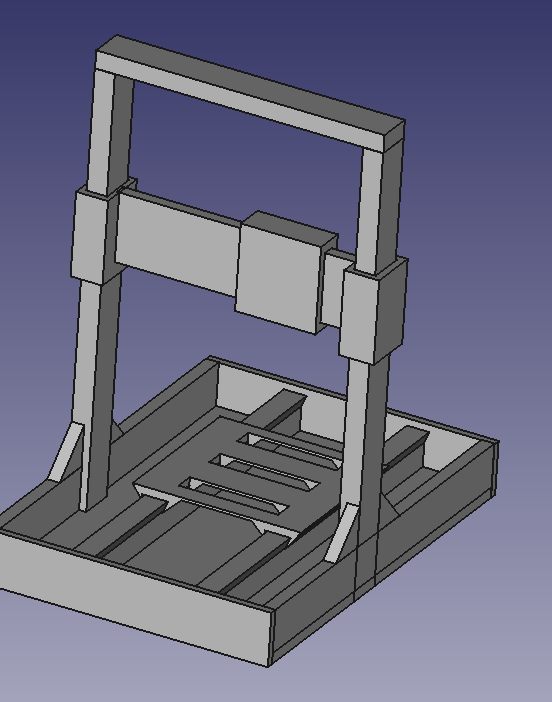Select the horizontal beam left of the center carriage
The width and height of the screenshot is (552, 702).
click(x=177, y=242)
